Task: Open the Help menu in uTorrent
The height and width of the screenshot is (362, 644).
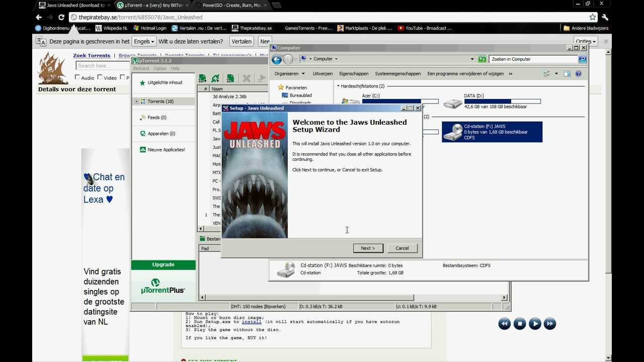Action: (175, 68)
